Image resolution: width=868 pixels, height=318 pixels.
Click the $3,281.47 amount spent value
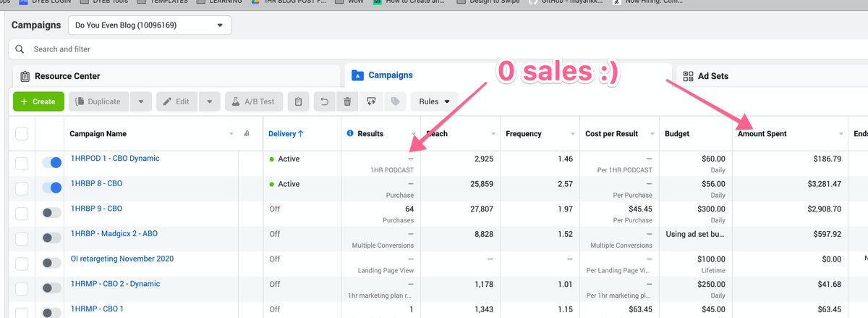[x=822, y=184]
